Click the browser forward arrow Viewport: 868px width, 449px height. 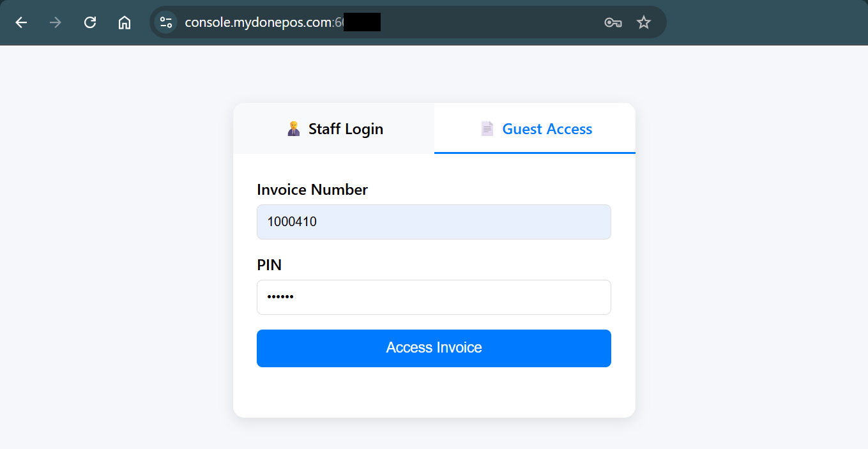[x=56, y=23]
